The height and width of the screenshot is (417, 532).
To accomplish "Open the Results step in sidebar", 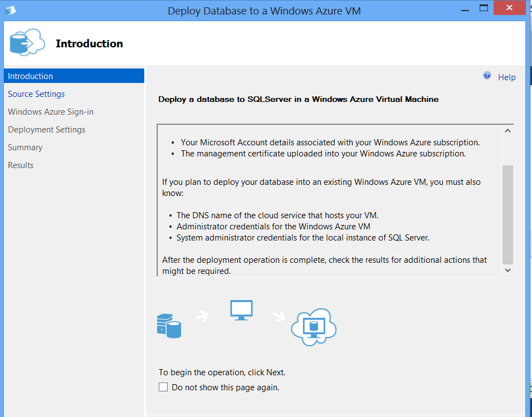I will tap(21, 165).
